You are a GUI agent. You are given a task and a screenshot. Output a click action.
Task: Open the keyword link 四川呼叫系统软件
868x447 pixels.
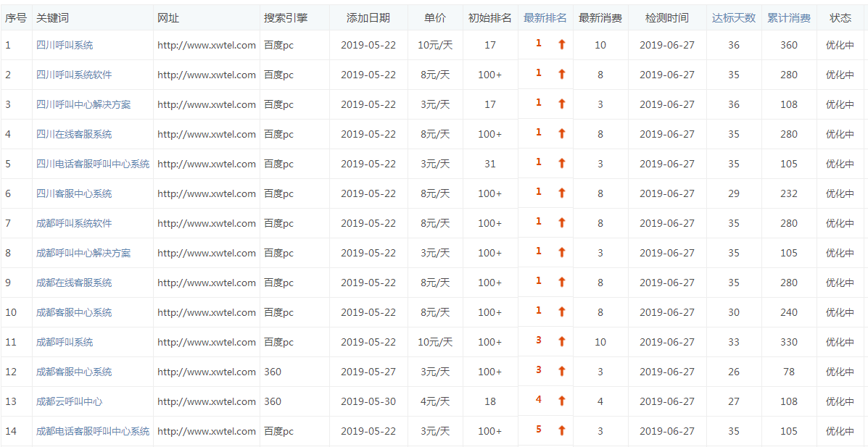[74, 75]
